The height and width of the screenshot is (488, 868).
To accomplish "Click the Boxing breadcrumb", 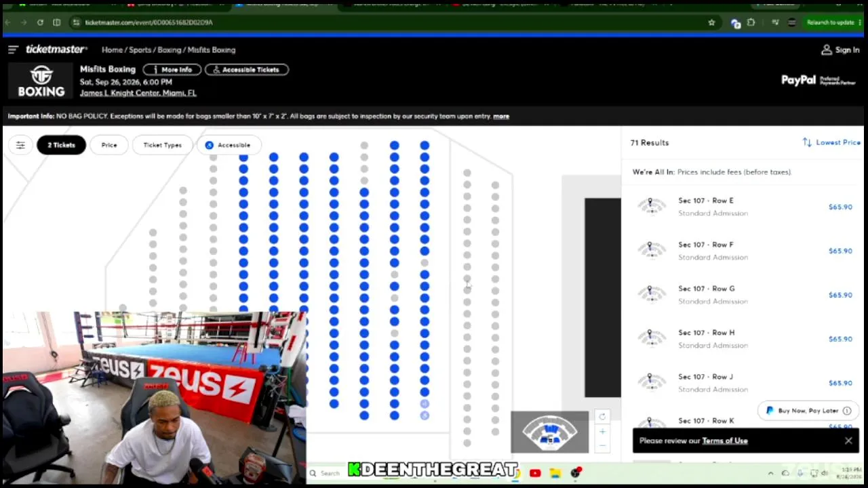I will (169, 49).
